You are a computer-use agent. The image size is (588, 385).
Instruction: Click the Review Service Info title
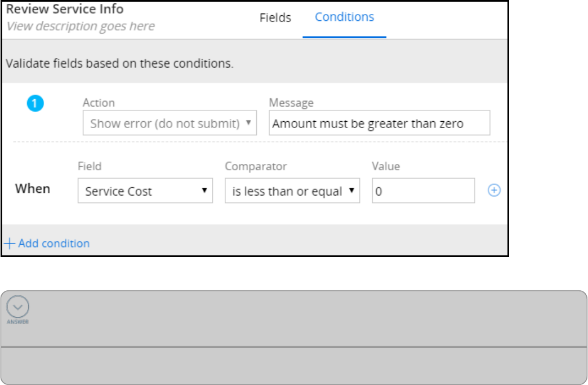tap(65, 10)
